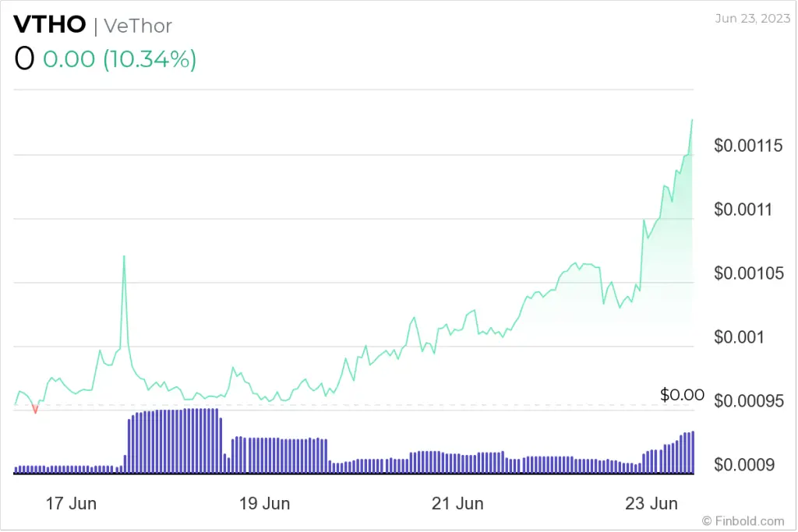Click the highest price point at chart's right end
Screen dimensions: 798x532
coord(692,120)
